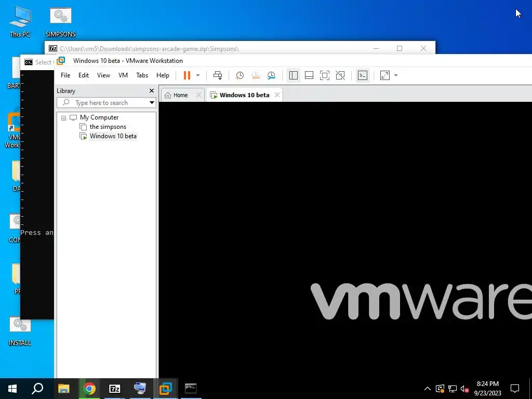The height and width of the screenshot is (399, 532).
Task: Switch to Google Chrome on taskbar
Action: coord(89,389)
